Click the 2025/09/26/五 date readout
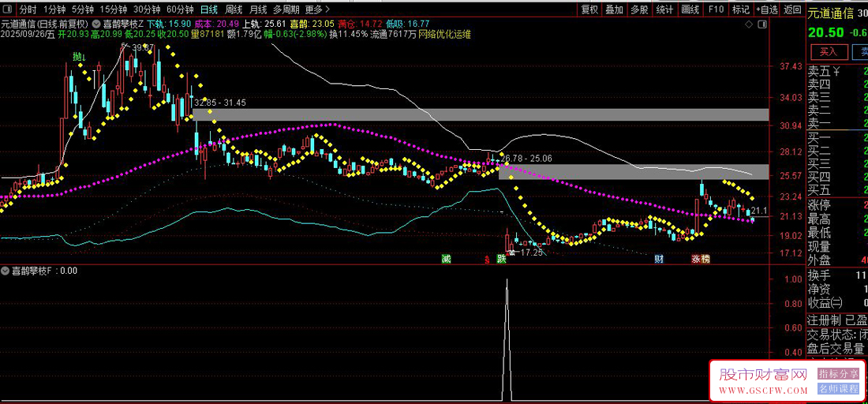 coord(28,34)
